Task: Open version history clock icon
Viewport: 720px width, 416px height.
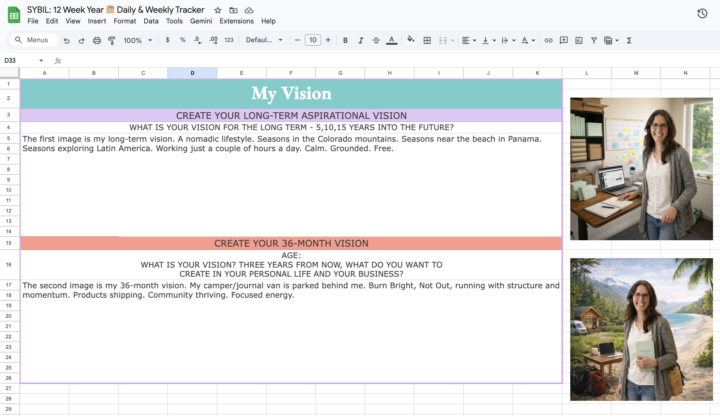Action: [702, 13]
